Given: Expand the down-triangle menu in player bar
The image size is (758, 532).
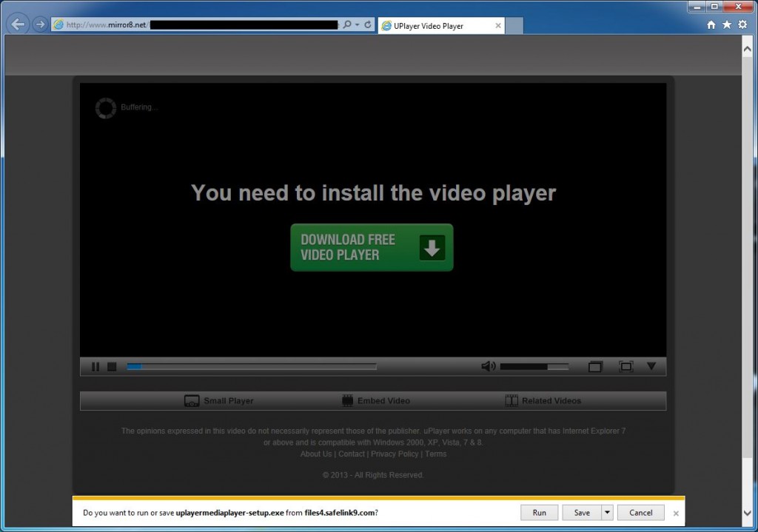Looking at the screenshot, I should [651, 366].
